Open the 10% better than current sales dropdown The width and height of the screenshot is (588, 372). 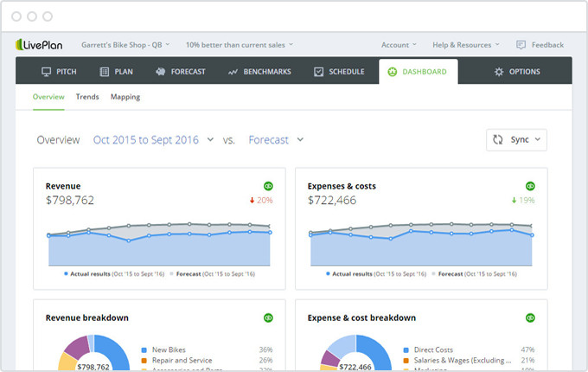(x=240, y=45)
